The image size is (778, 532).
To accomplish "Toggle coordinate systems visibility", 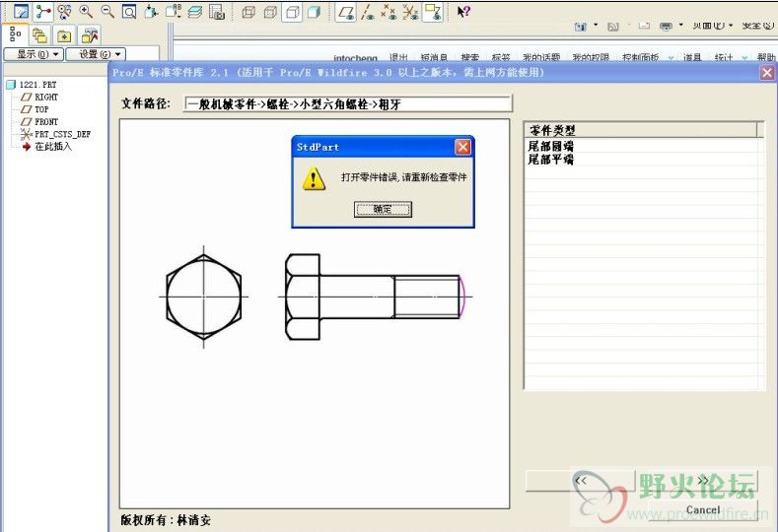I will coord(410,12).
